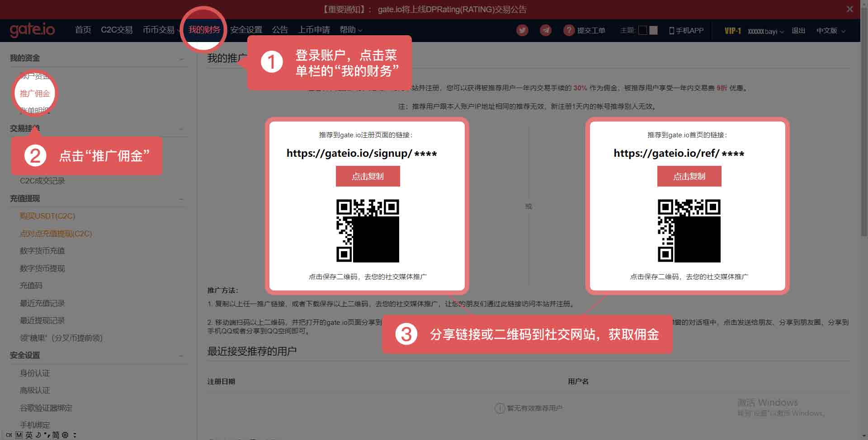This screenshot has height=440, width=868.
Task: Click the 提交工单 link
Action: 591,31
